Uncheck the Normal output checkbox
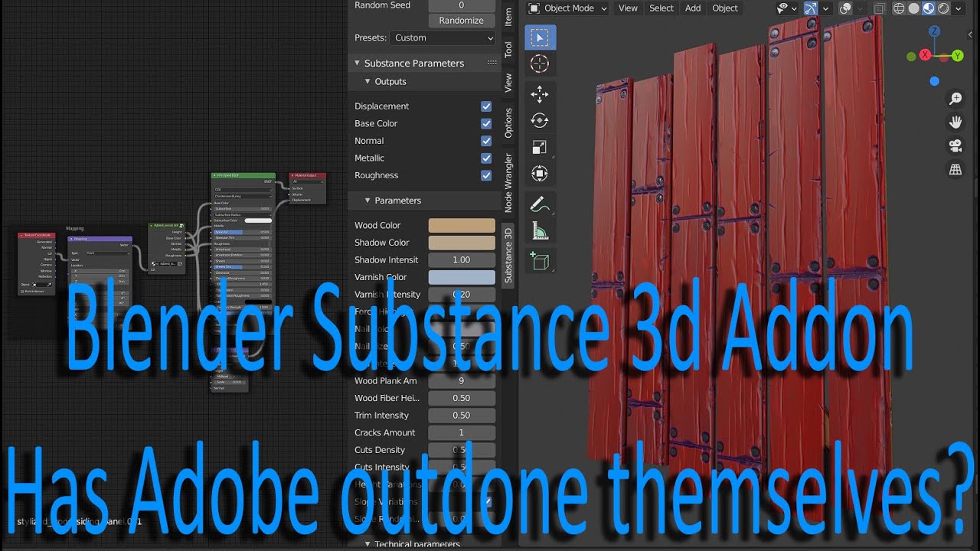Screen dimensions: 980x551 486,141
